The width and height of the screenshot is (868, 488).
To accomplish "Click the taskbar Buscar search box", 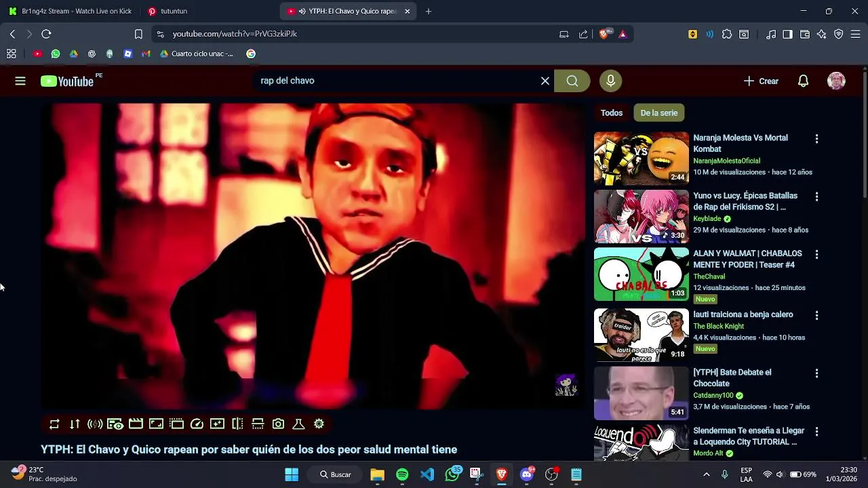I will click(x=336, y=474).
